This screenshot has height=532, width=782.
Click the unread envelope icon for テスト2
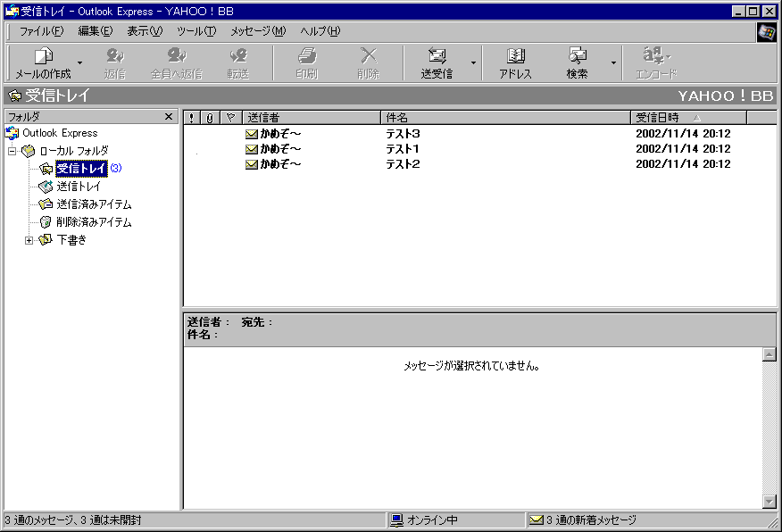click(x=252, y=164)
